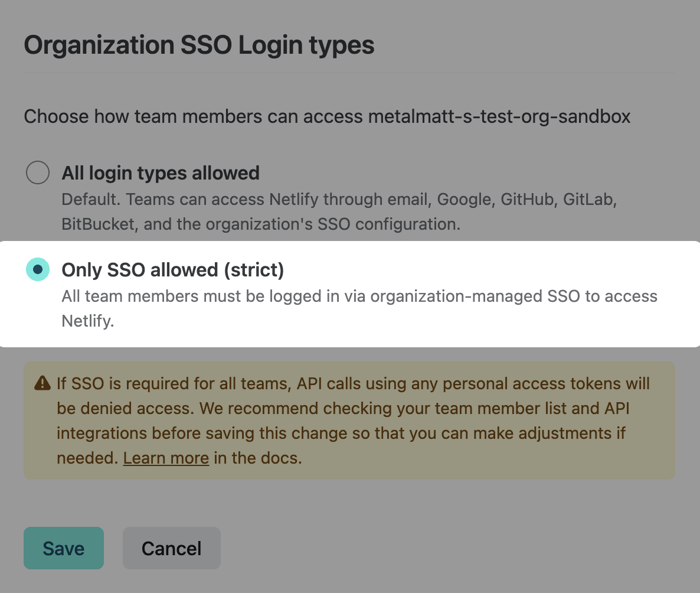Viewport: 700px width, 593px height.
Task: Open the "Learn more" docs link
Action: point(166,458)
